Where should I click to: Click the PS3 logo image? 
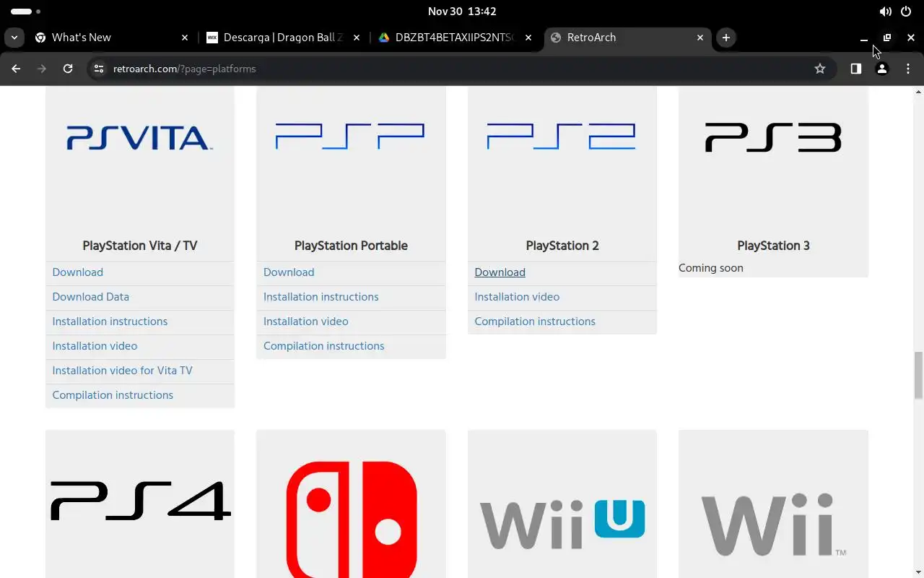[x=773, y=137]
